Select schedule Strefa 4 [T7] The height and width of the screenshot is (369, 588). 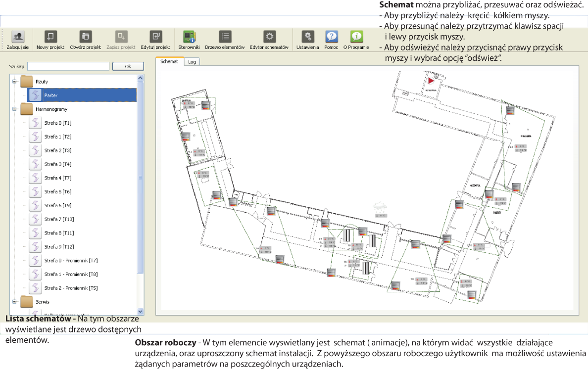[x=58, y=178]
